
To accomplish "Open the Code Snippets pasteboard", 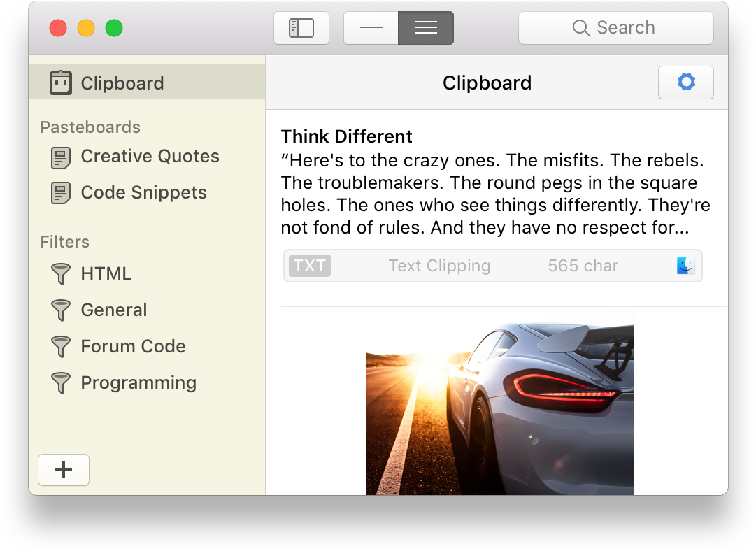I will pos(143,192).
